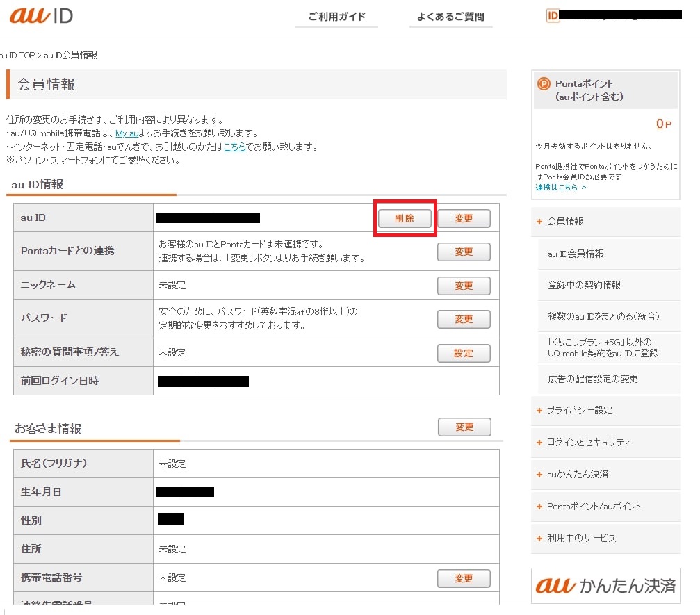This screenshot has height=615, width=700.
Task: Follow the こちら moving link
Action: click(x=235, y=147)
